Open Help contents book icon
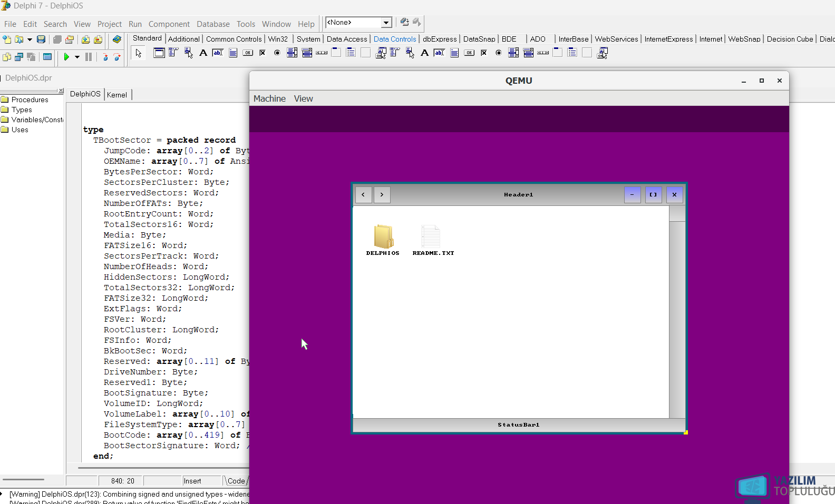Viewport: 835px width, 504px height. (117, 39)
